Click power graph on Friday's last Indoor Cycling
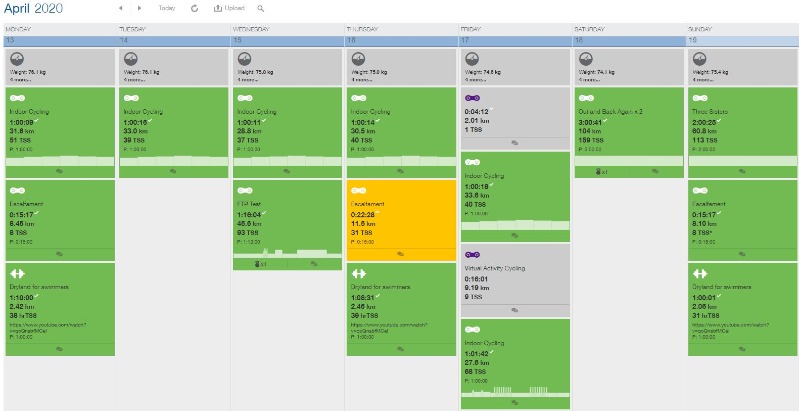This screenshot has height=411, width=799. point(515,392)
